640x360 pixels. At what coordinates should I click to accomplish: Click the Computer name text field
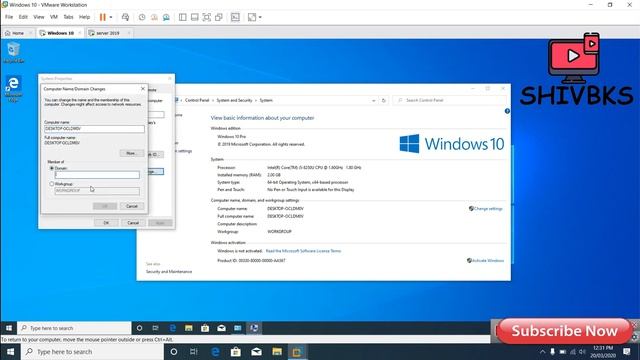coord(94,129)
